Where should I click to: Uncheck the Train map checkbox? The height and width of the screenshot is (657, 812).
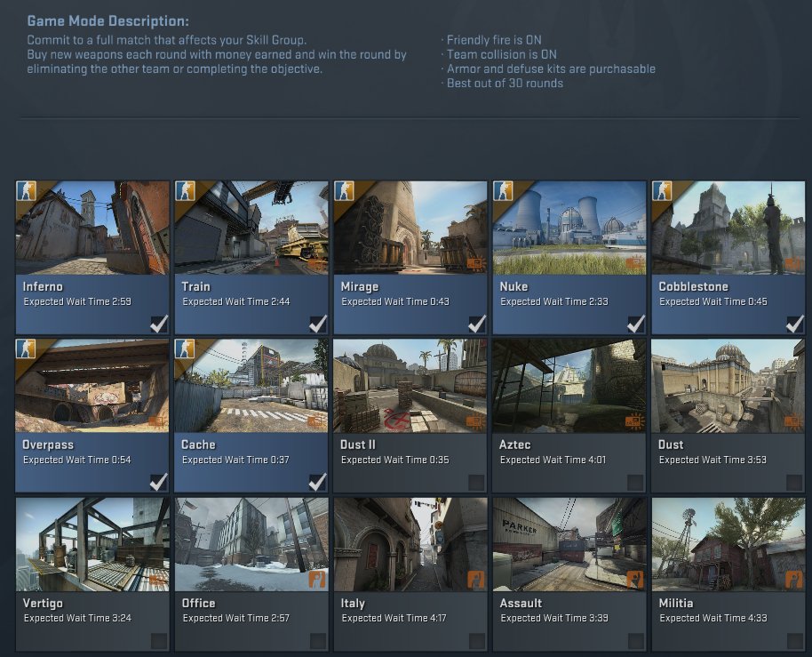pyautogui.click(x=317, y=324)
